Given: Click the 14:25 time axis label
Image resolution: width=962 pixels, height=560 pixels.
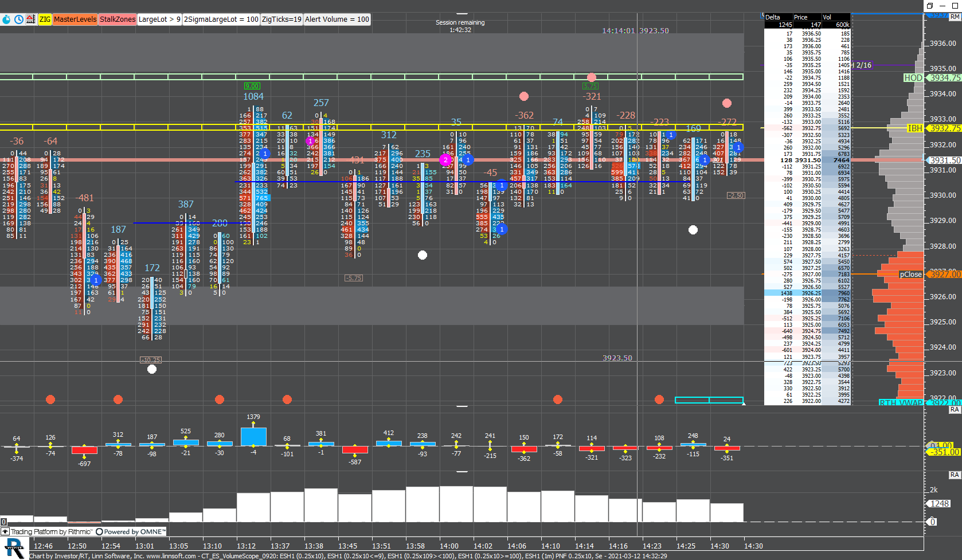Looking at the screenshot, I should (x=686, y=546).
